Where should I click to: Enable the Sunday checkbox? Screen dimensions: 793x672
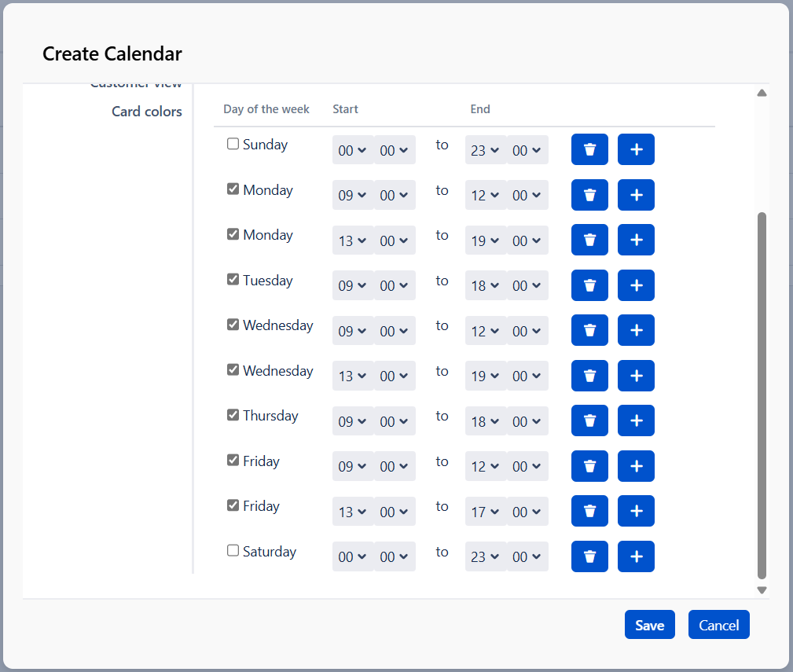tap(233, 144)
